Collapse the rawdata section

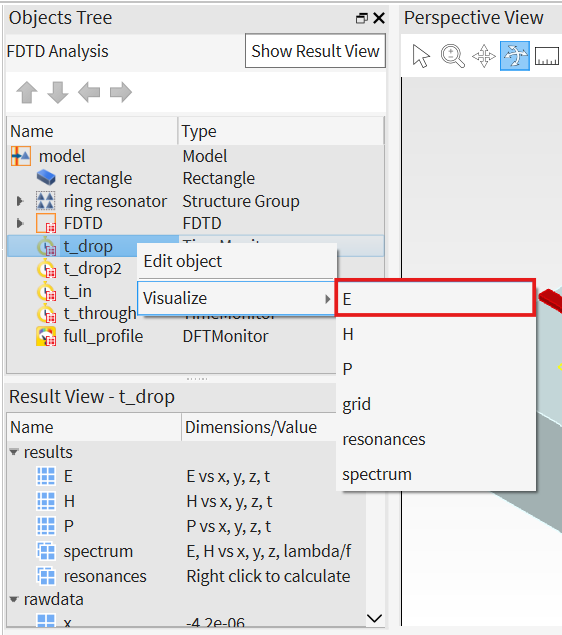click(x=14, y=599)
